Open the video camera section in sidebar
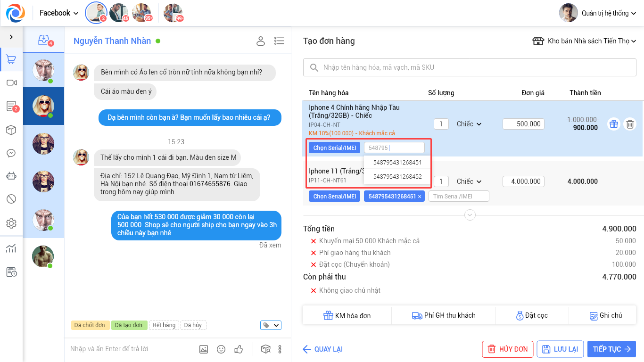644x362 pixels. coord(11,83)
